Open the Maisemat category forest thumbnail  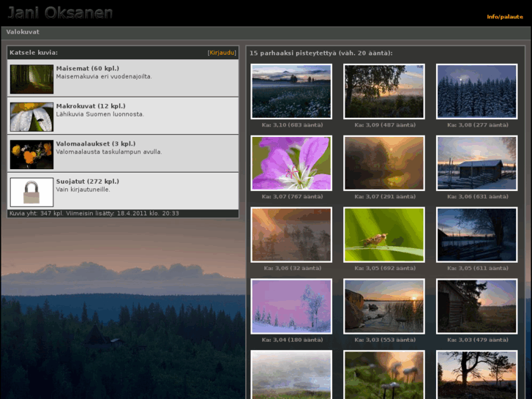(31, 79)
